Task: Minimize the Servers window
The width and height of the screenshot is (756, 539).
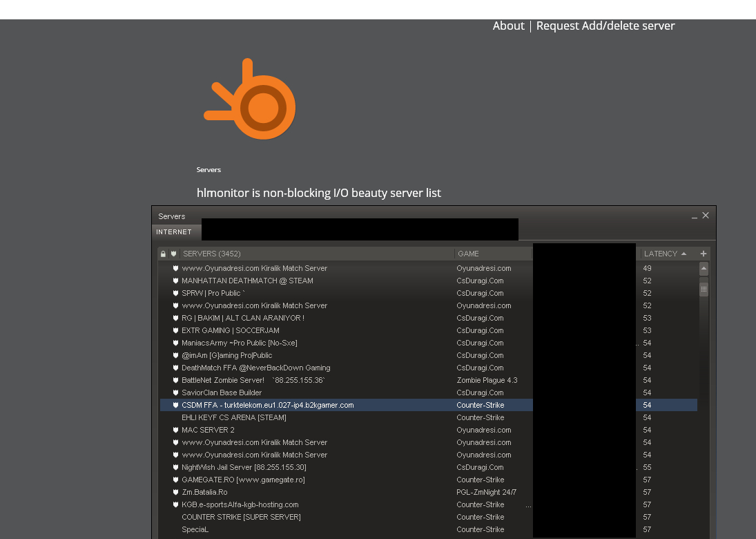Action: pyautogui.click(x=695, y=217)
